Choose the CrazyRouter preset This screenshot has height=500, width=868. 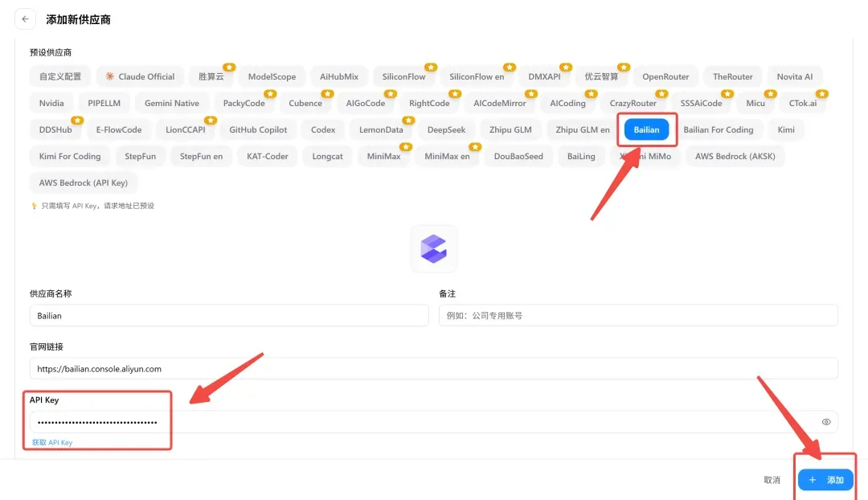pos(633,103)
